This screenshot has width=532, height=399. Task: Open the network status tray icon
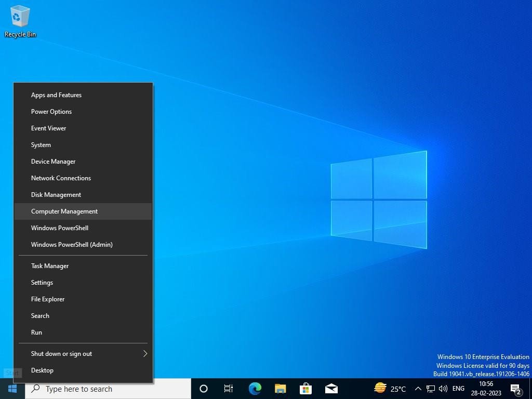point(431,389)
